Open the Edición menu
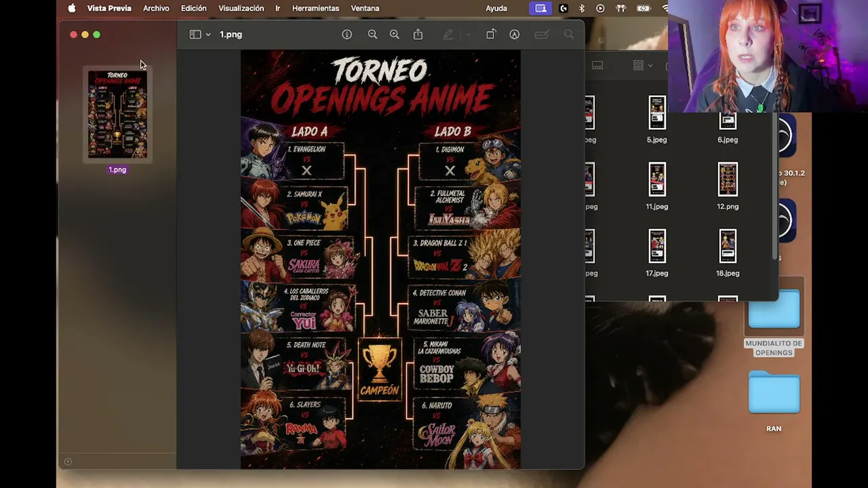 (x=193, y=8)
